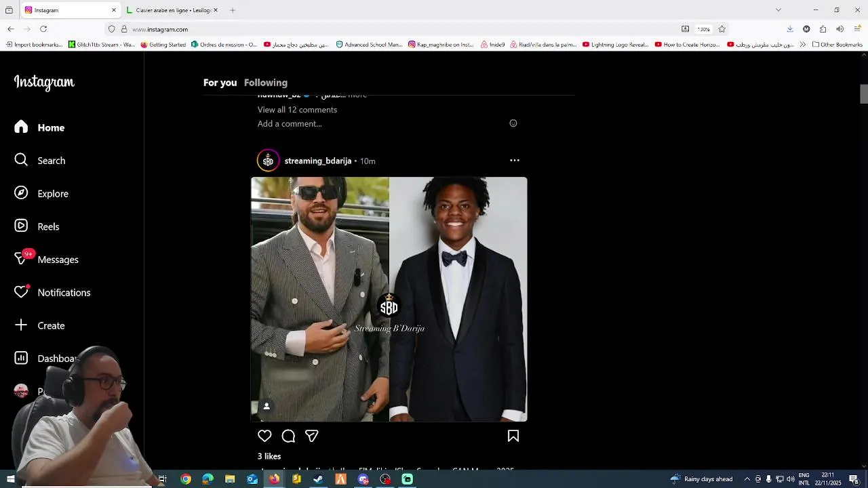Open Reels from sidebar
The height and width of the screenshot is (488, 868).
37,226
